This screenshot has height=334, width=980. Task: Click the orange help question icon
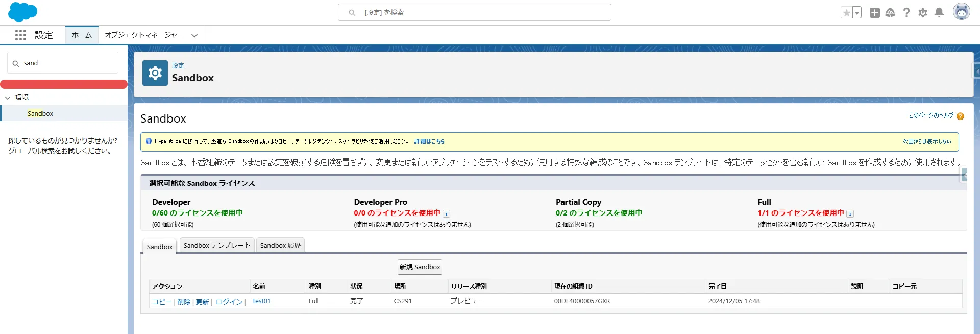960,116
